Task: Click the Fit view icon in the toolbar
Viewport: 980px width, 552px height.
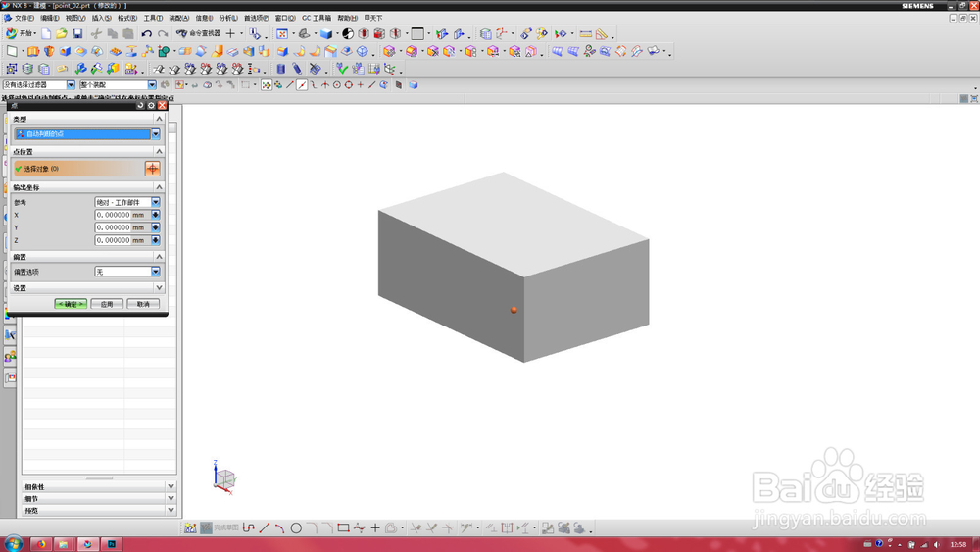Action: pos(282,33)
